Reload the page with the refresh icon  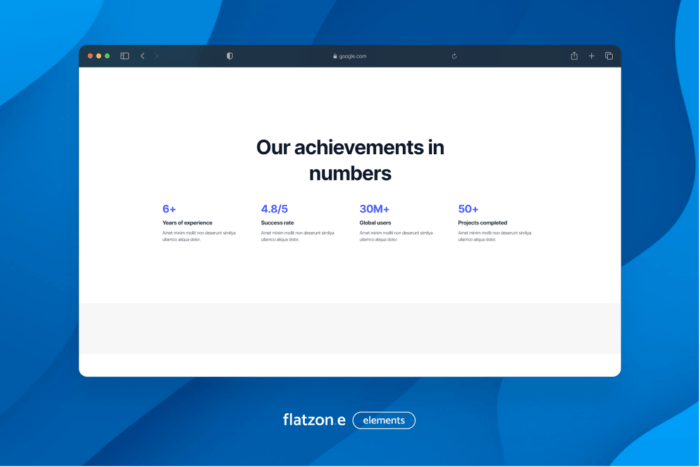pos(455,56)
